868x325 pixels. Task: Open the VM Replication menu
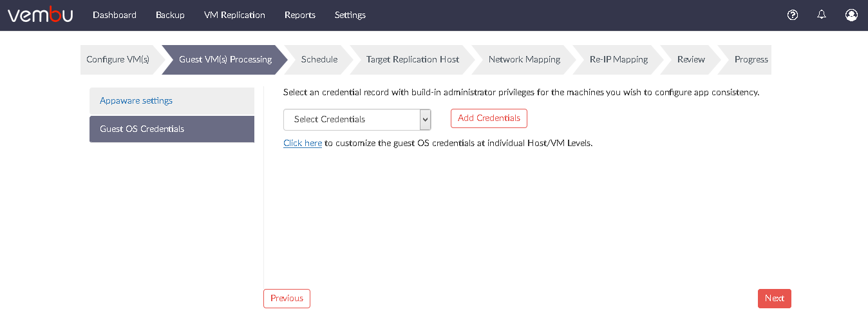pyautogui.click(x=234, y=15)
